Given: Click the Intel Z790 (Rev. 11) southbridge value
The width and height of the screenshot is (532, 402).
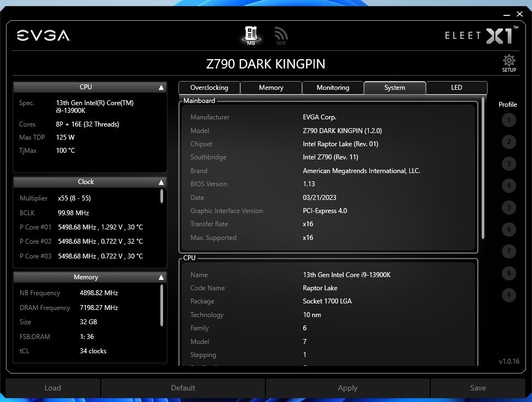Looking at the screenshot, I should [x=331, y=157].
